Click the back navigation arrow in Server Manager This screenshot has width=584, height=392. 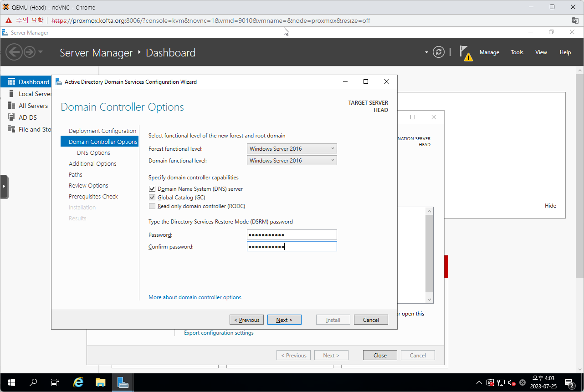tap(14, 52)
